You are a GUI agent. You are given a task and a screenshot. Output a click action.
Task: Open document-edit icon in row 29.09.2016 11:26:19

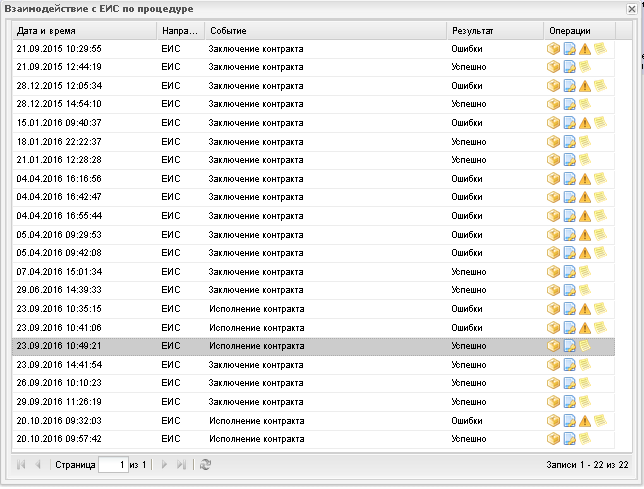click(x=569, y=402)
